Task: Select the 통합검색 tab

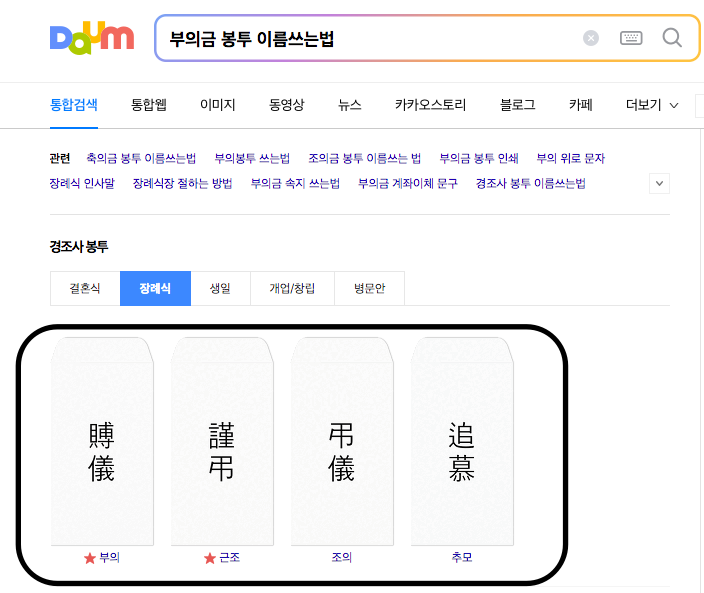Action: 74,105
